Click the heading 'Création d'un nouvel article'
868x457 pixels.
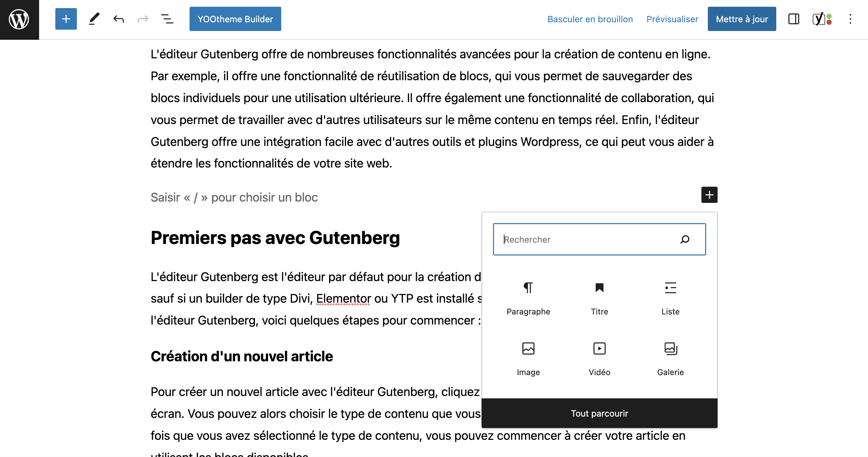click(242, 356)
